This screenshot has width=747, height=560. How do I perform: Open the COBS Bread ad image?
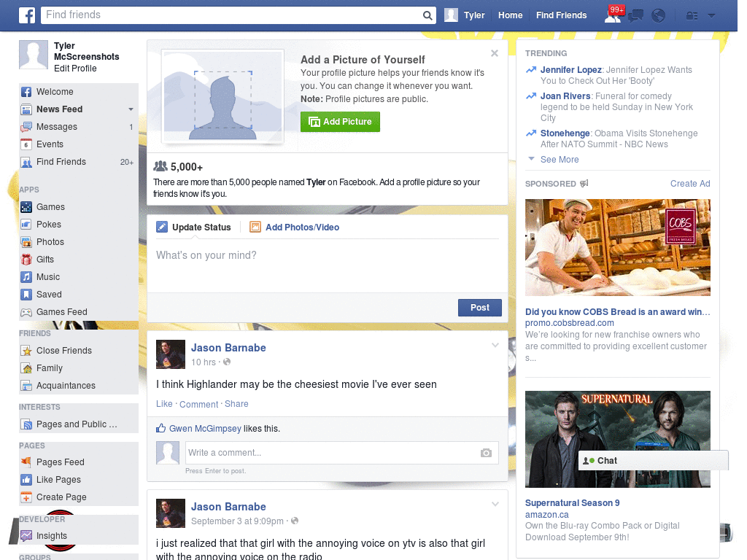coord(617,248)
